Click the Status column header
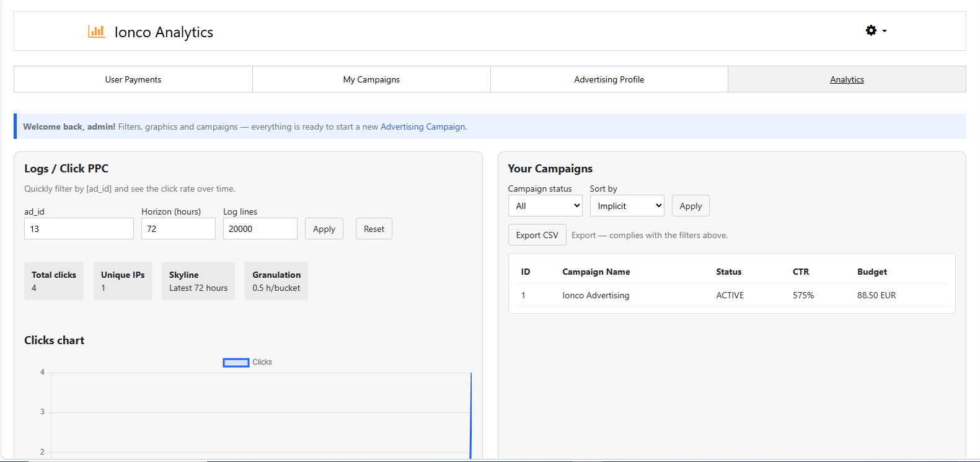Image resolution: width=980 pixels, height=462 pixels. pos(729,272)
